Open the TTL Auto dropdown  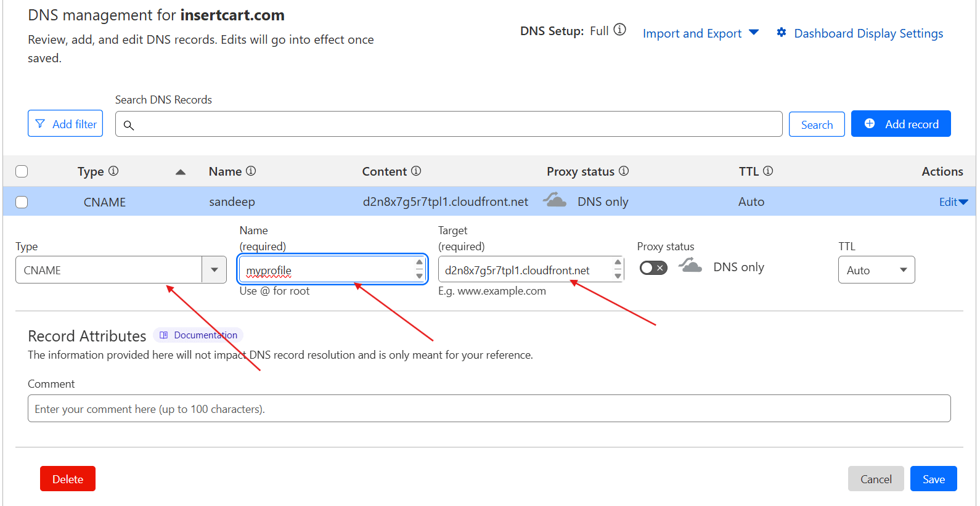tap(876, 270)
